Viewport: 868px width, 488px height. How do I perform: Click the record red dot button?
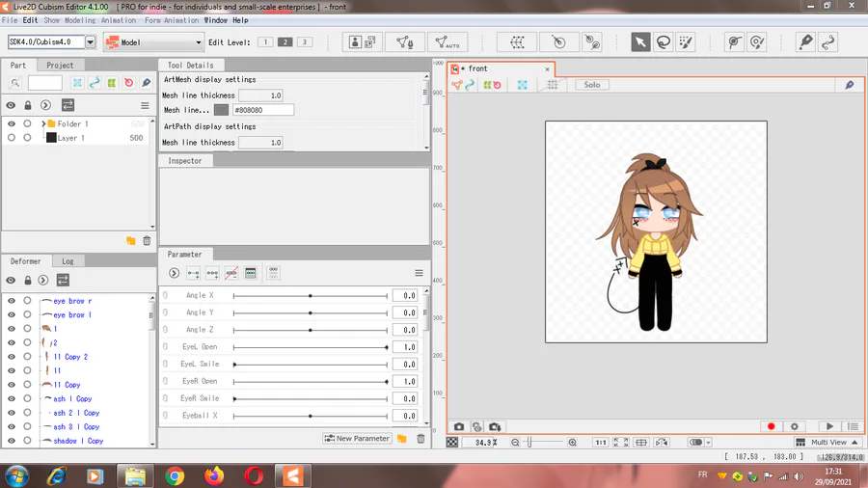772,426
